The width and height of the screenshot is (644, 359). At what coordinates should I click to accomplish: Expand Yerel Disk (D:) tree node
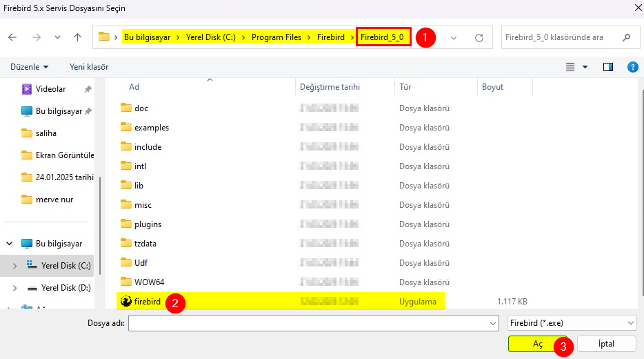(x=14, y=288)
